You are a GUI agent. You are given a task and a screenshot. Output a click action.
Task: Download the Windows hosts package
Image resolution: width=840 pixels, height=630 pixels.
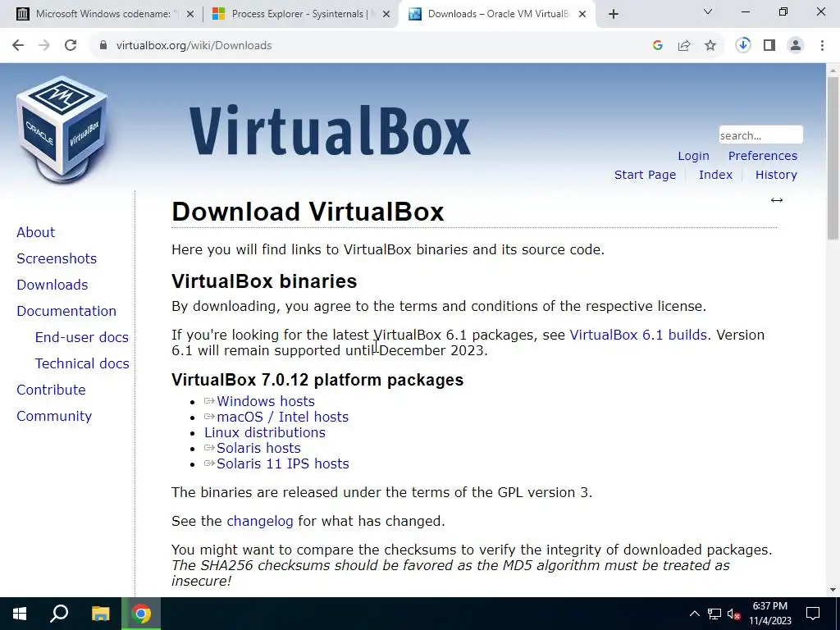point(266,401)
